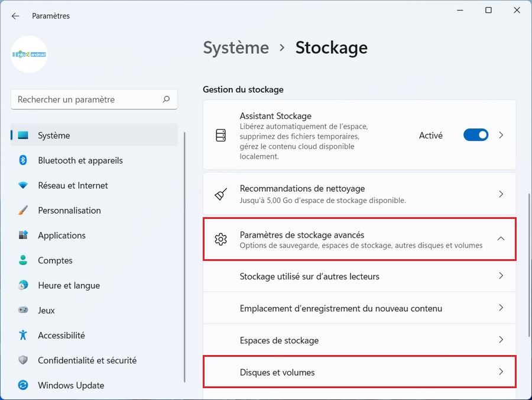Open Disques et volumes
The image size is (532, 400).
click(359, 372)
